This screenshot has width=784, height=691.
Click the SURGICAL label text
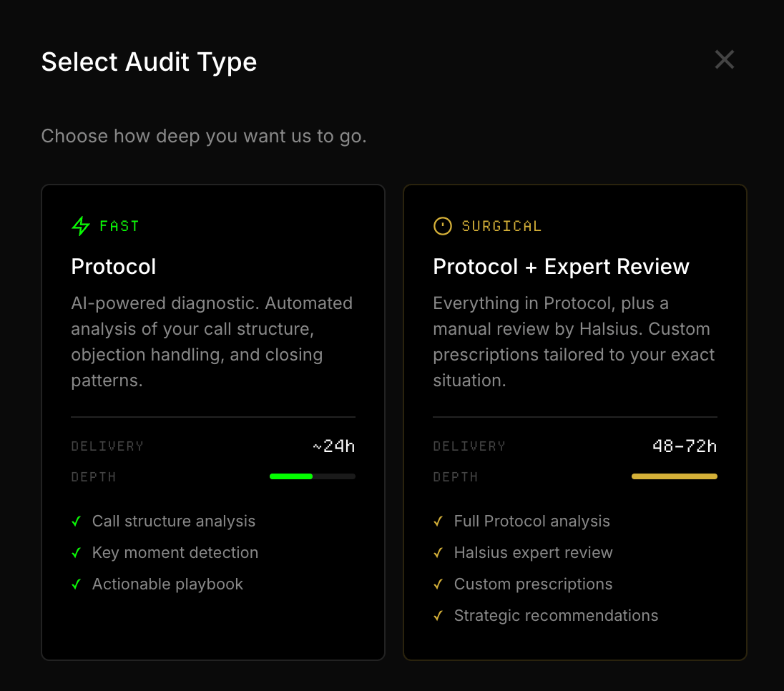[x=501, y=226]
